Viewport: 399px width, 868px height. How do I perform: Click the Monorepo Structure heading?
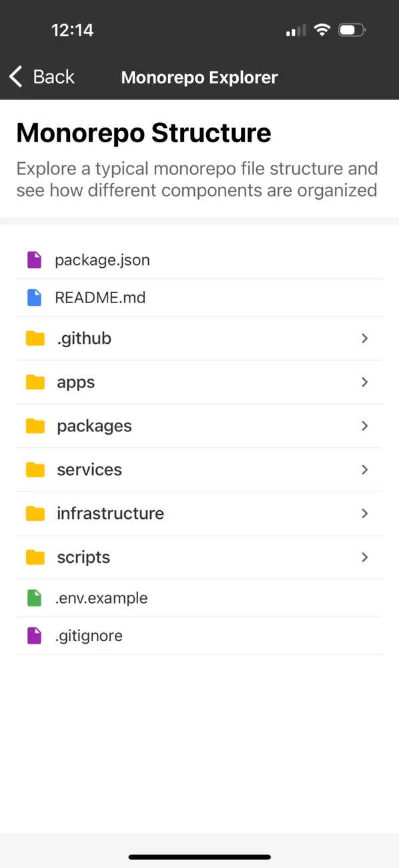point(143,133)
